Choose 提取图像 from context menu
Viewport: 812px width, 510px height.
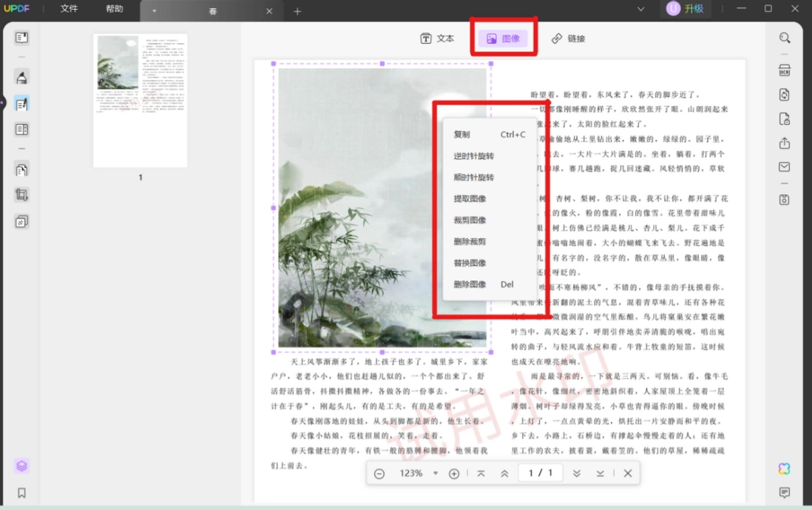click(470, 198)
